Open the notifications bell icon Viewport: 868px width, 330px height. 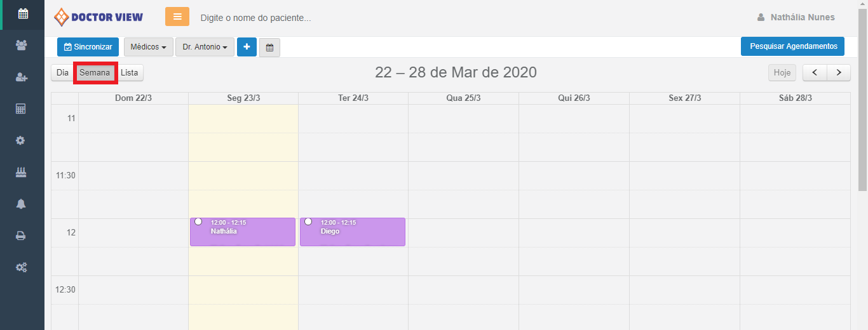point(22,204)
